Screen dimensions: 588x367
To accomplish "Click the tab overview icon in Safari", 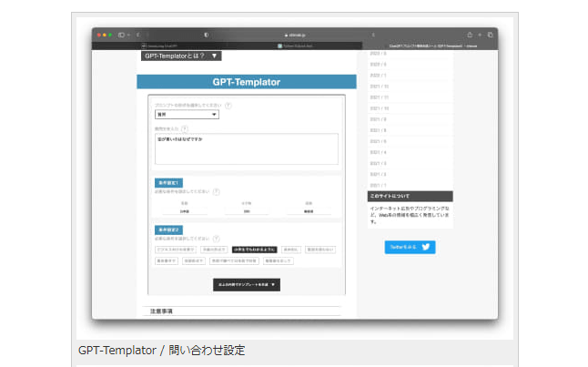I will click(491, 35).
